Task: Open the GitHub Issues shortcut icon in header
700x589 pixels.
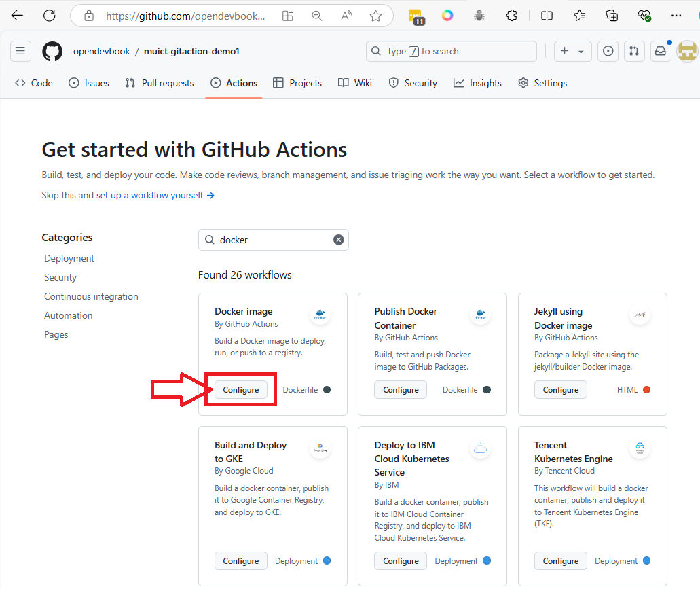Action: click(608, 51)
